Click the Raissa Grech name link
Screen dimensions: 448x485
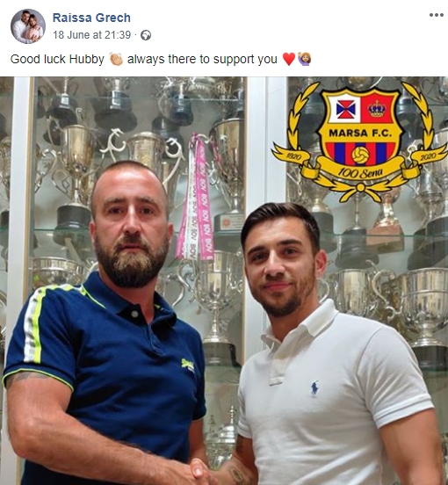(x=91, y=18)
